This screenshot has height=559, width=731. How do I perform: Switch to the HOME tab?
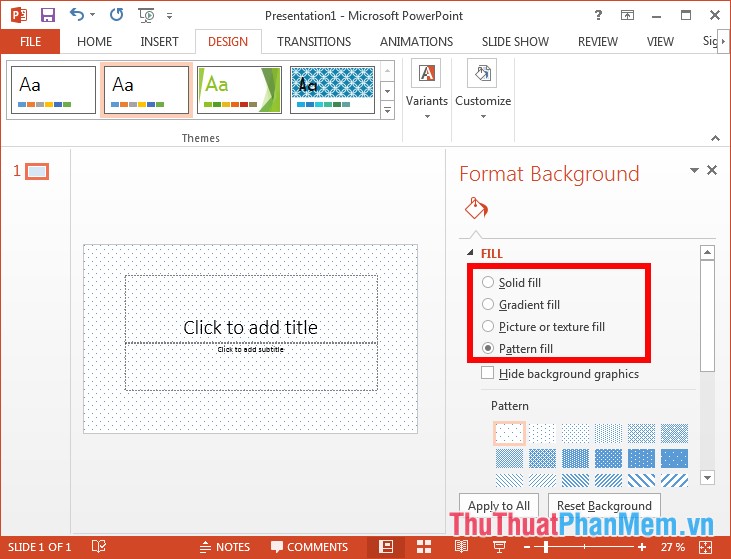[x=94, y=41]
